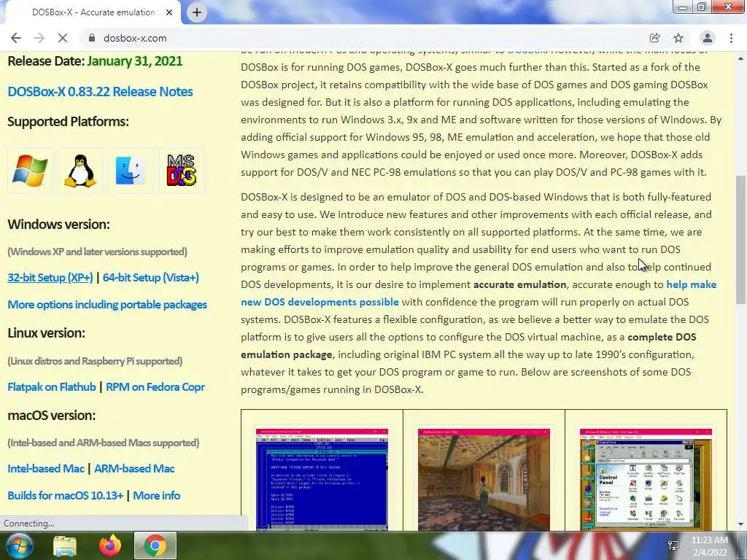Image resolution: width=747 pixels, height=560 pixels.
Task: Click the bold complete DOS emulation package text
Action: 468,346
